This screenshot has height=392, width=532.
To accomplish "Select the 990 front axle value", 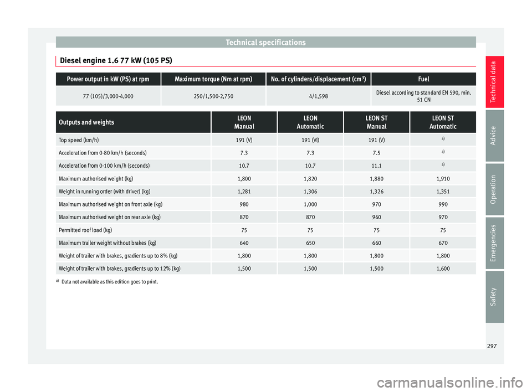I will (x=443, y=204).
